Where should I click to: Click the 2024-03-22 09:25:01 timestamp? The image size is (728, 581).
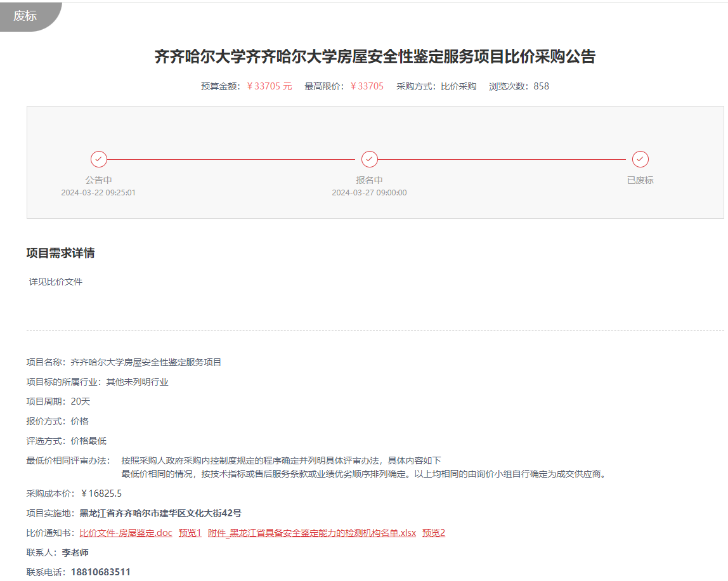[x=98, y=193]
